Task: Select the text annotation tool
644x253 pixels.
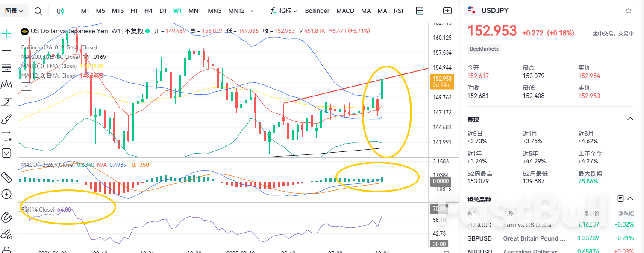Action: (6, 137)
